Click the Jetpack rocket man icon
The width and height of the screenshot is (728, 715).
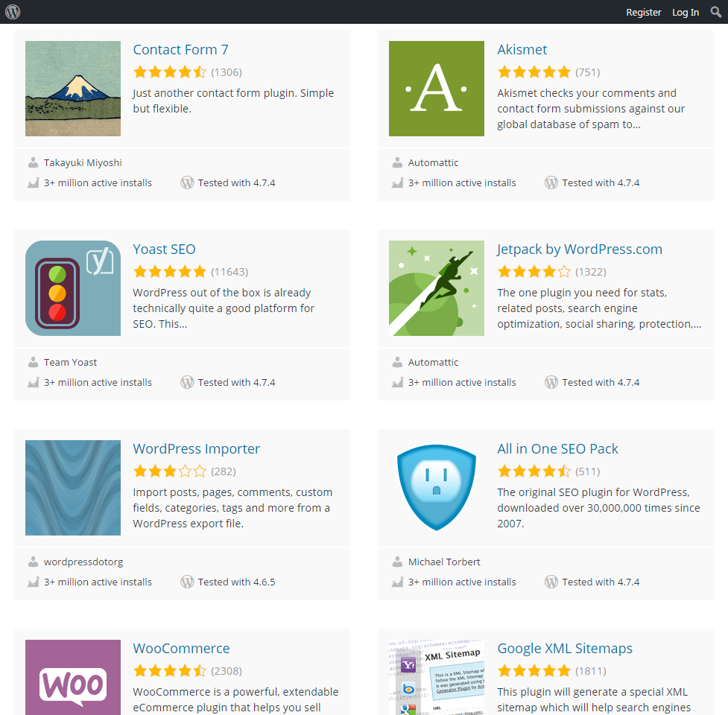pyautogui.click(x=437, y=288)
